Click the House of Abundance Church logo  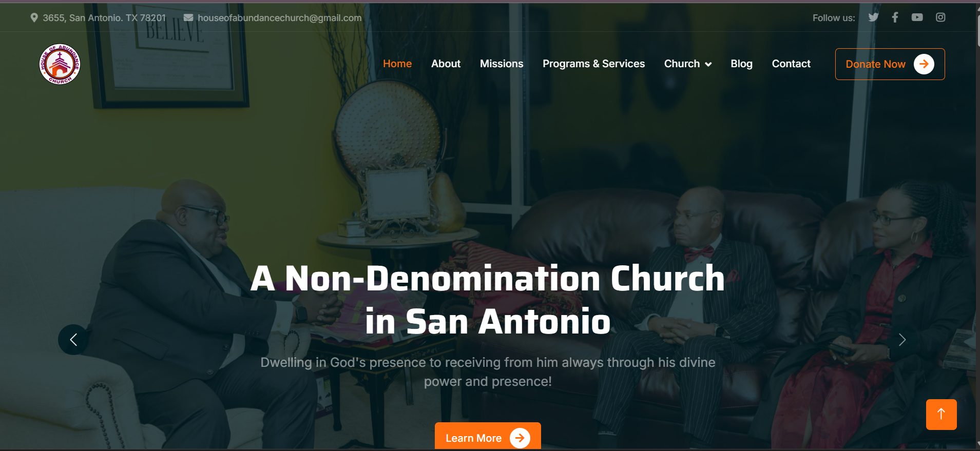[60, 64]
